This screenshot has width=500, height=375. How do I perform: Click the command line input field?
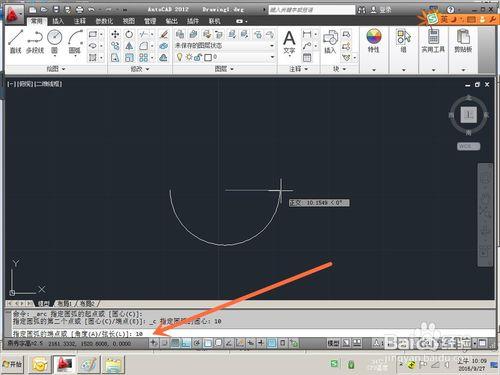[x=250, y=333]
